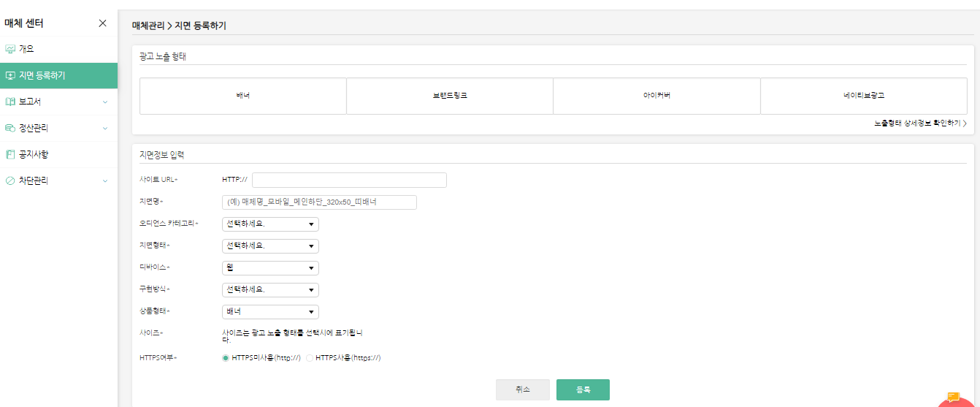Click the HTTPS여부 label
Viewport: 980px width, 407px height.
tap(158, 358)
